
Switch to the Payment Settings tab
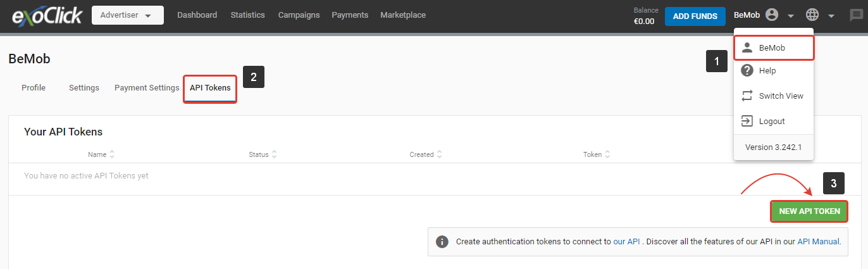pyautogui.click(x=147, y=88)
